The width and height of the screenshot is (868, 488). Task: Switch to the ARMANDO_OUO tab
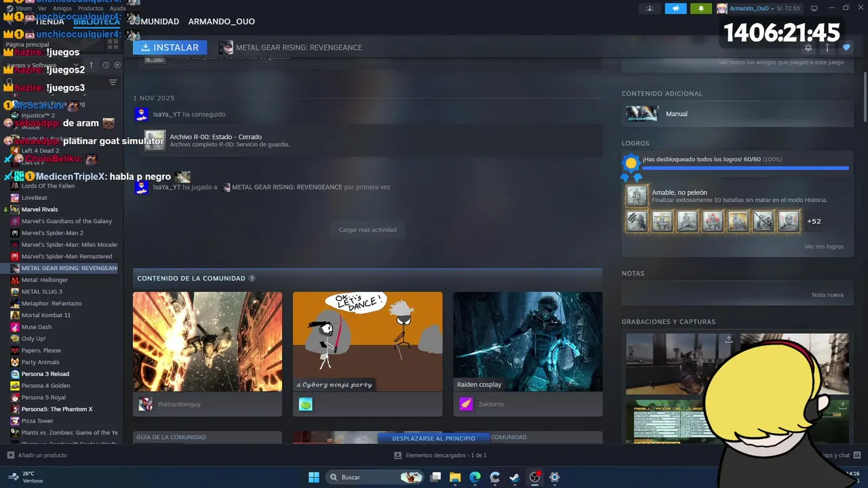coord(222,22)
